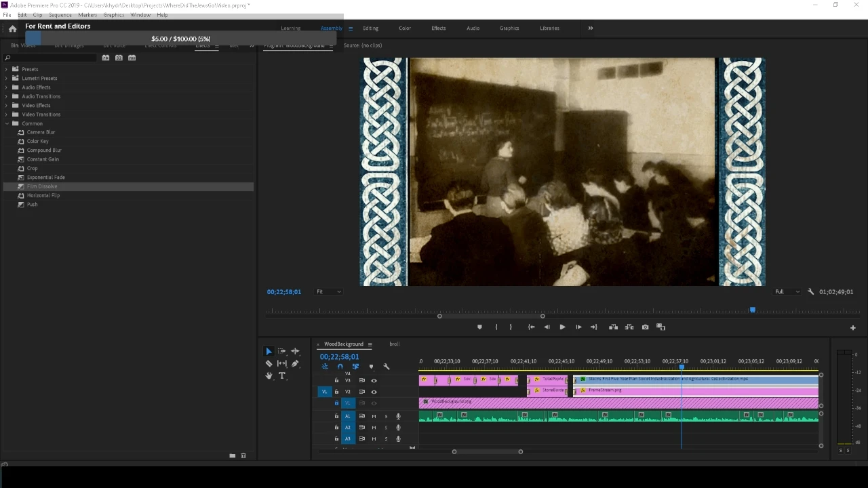868x488 pixels.
Task: Step forward one frame
Action: pyautogui.click(x=578, y=327)
